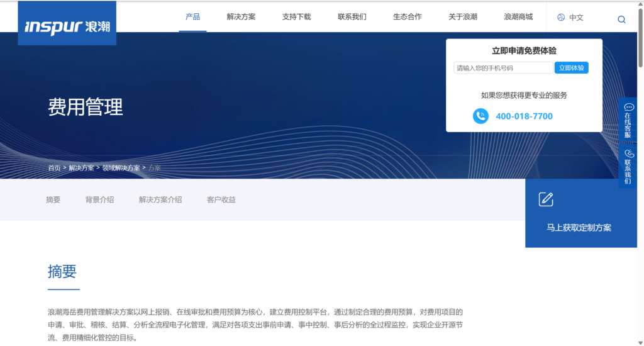
Task: Click the phone number input field
Action: [x=503, y=68]
